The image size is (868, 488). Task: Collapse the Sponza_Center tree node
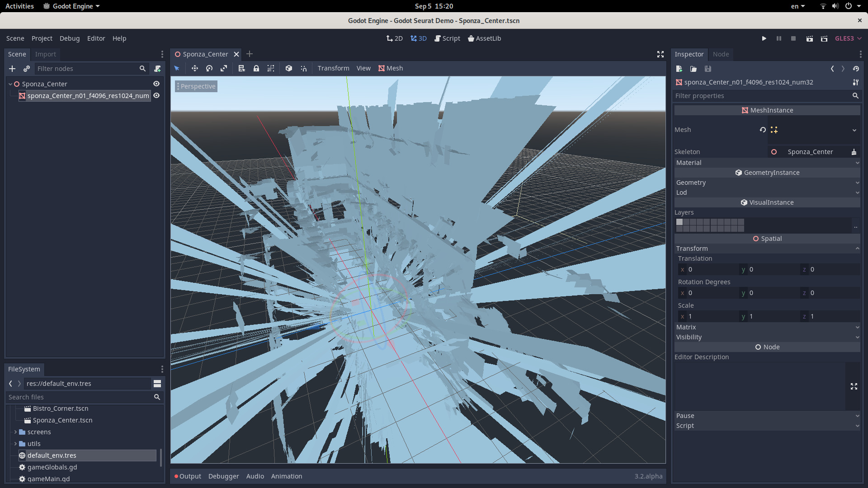(x=10, y=84)
